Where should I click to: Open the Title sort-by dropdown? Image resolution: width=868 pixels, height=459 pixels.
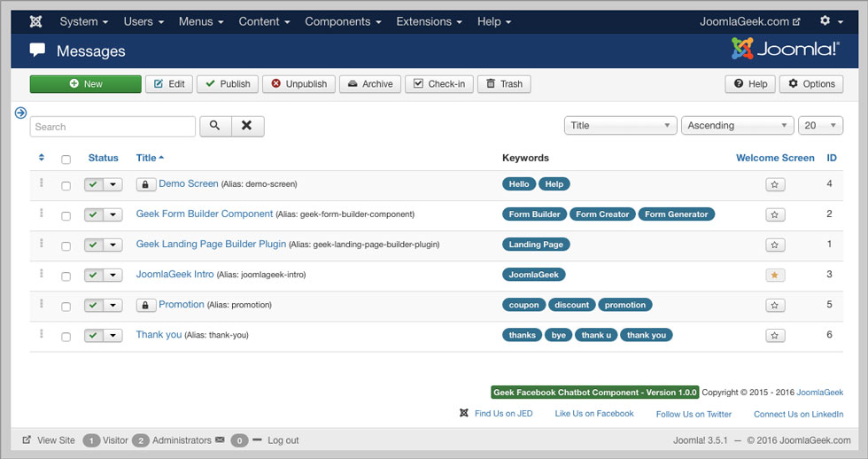click(x=621, y=126)
